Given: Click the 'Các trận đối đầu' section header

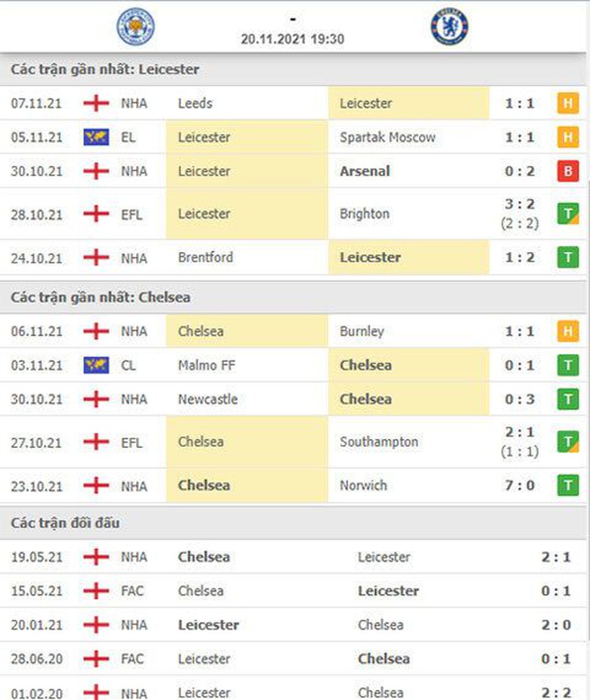Looking at the screenshot, I should [x=65, y=523].
